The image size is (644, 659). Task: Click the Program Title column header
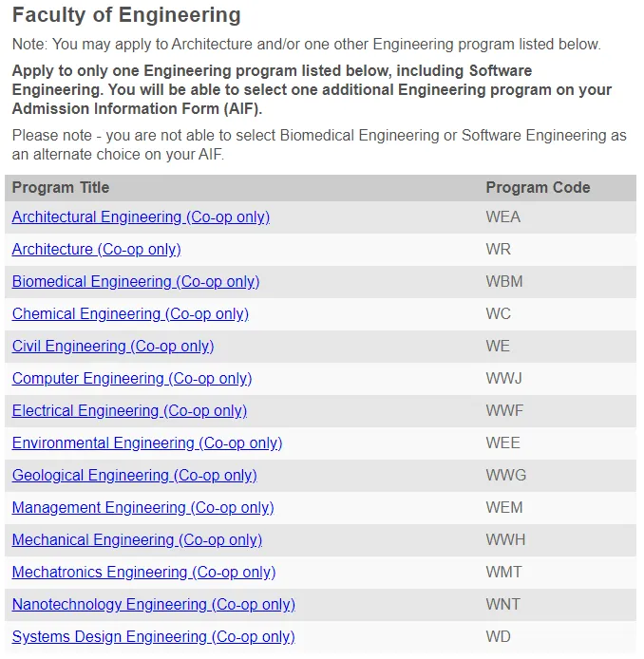tap(61, 188)
